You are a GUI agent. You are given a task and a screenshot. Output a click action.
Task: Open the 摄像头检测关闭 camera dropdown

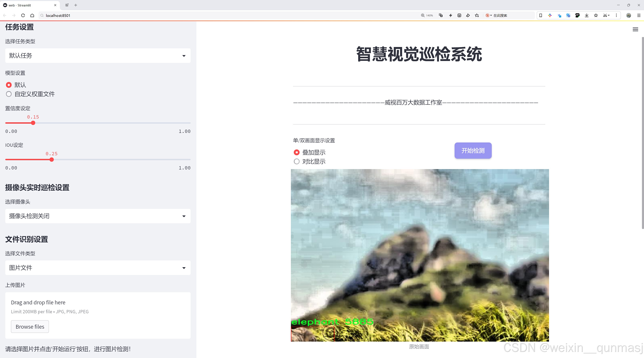click(x=98, y=216)
